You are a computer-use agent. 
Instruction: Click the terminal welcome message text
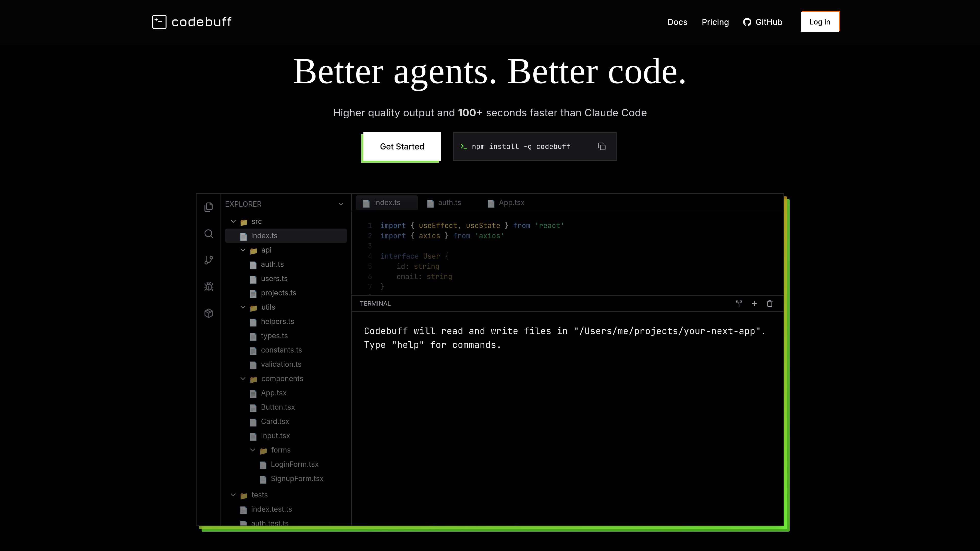(x=565, y=338)
